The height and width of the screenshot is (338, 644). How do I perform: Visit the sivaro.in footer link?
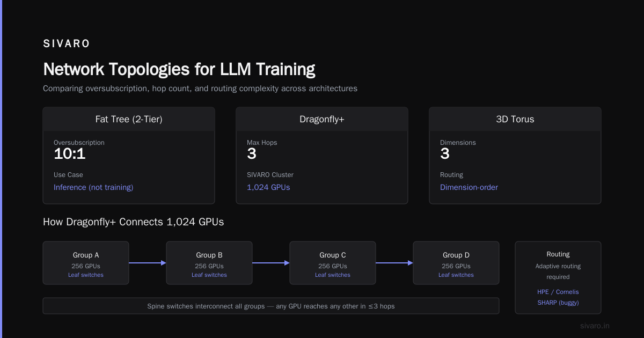[595, 326]
